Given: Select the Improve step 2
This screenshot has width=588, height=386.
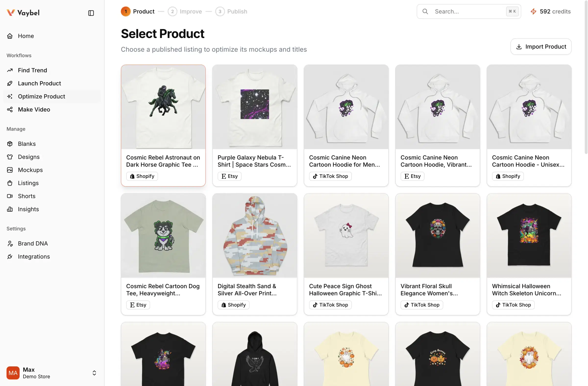Looking at the screenshot, I should click(x=185, y=11).
